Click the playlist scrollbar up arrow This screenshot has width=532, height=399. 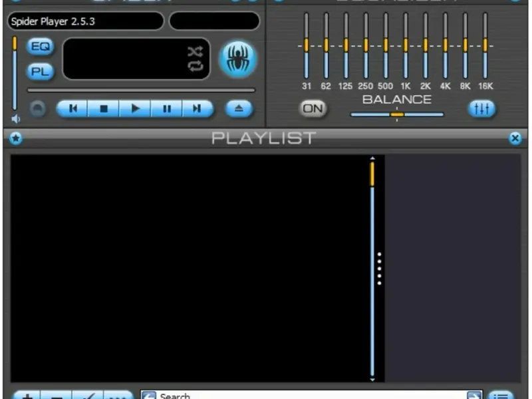372,158
